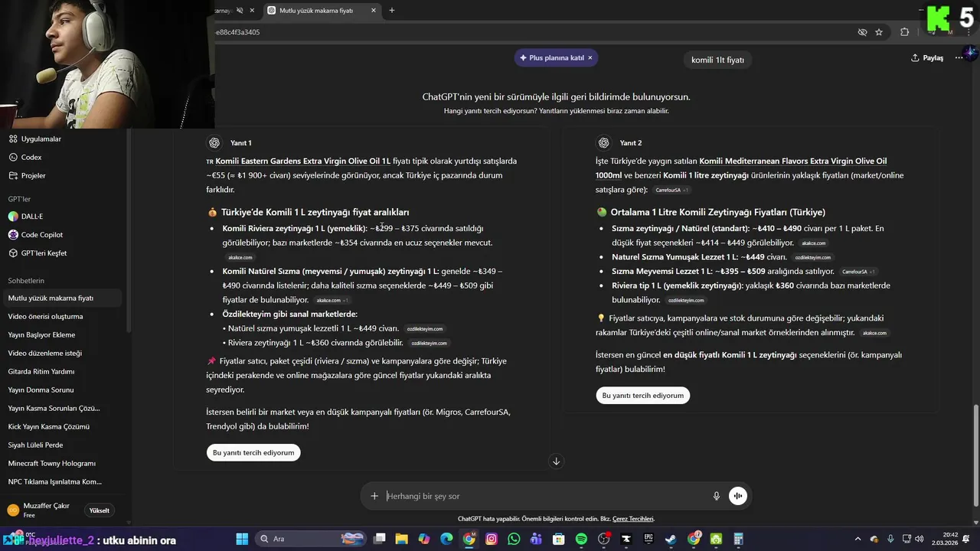Click the akakce.com source chip under Riviera in Yanıt 1
The image size is (980, 551).
(240, 257)
